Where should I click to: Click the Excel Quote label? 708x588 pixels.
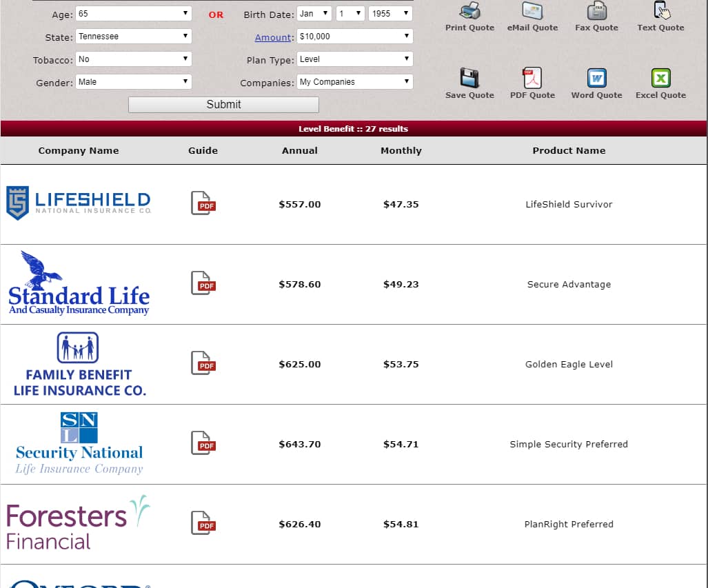(661, 95)
